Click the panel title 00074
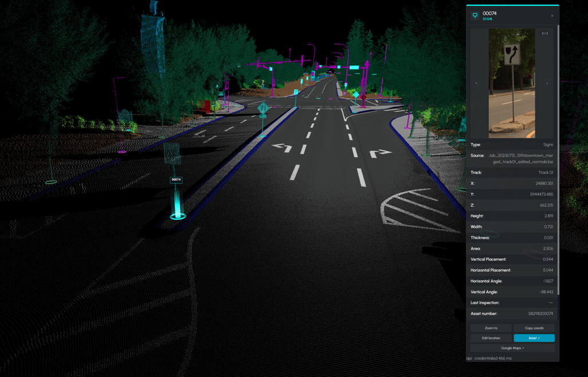Screen dimensions: 588x377 click(490, 14)
